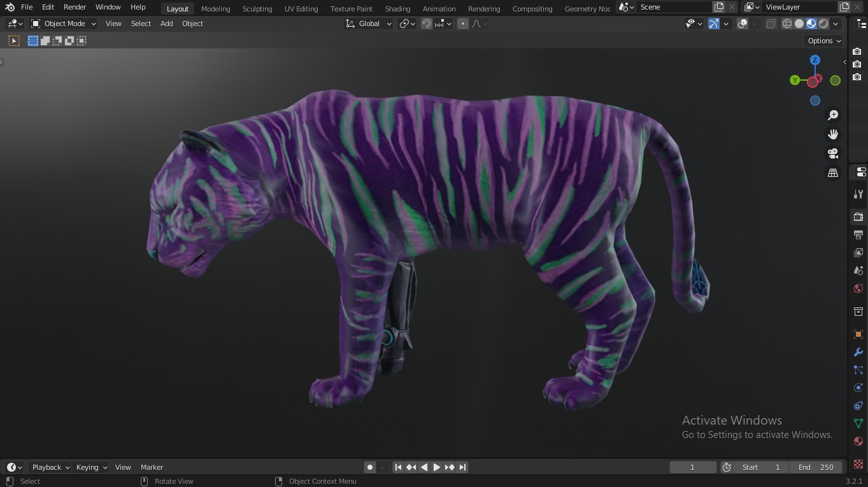Image resolution: width=868 pixels, height=487 pixels.
Task: Choose the invert selection mode icon
Action: pyautogui.click(x=69, y=41)
